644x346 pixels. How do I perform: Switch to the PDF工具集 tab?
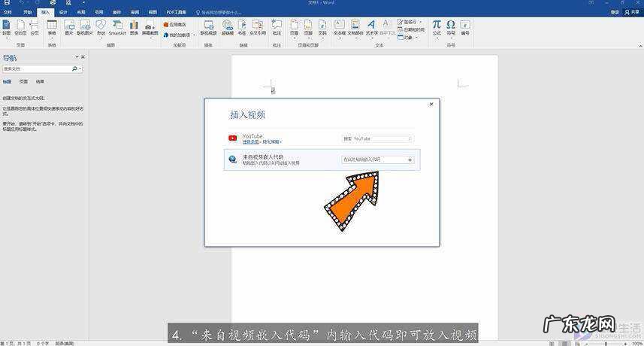point(176,12)
